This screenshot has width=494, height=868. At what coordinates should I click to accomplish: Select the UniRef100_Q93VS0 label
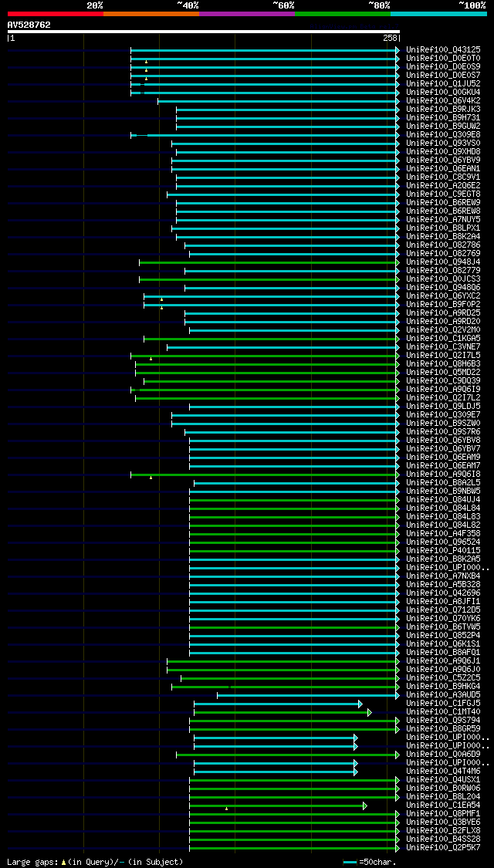click(443, 144)
